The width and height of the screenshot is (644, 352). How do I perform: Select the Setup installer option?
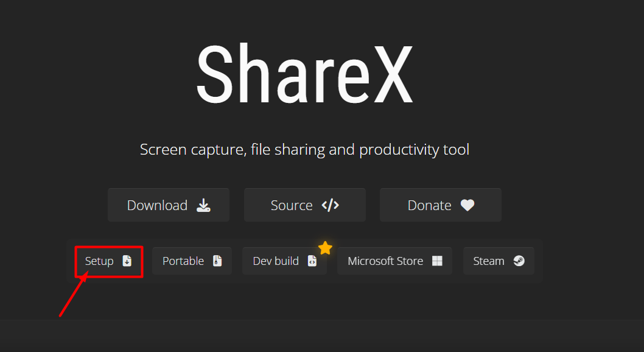pyautogui.click(x=109, y=261)
